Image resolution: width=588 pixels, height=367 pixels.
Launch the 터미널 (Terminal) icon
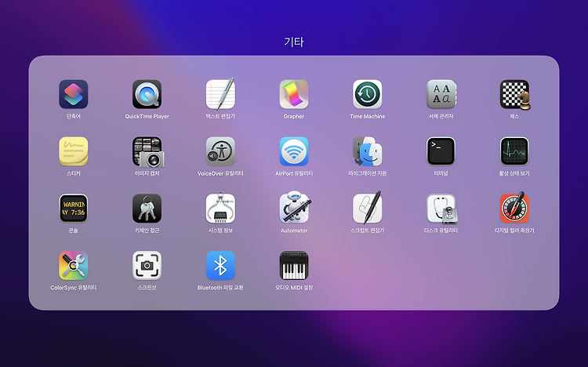click(x=441, y=151)
